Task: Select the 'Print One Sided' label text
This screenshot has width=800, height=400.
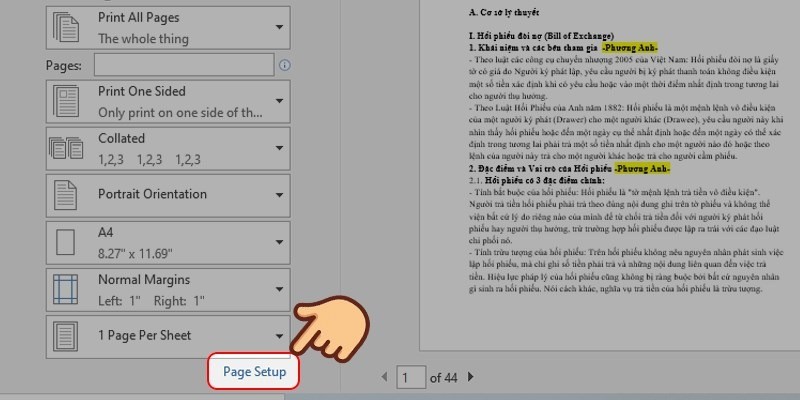Action: point(142,91)
